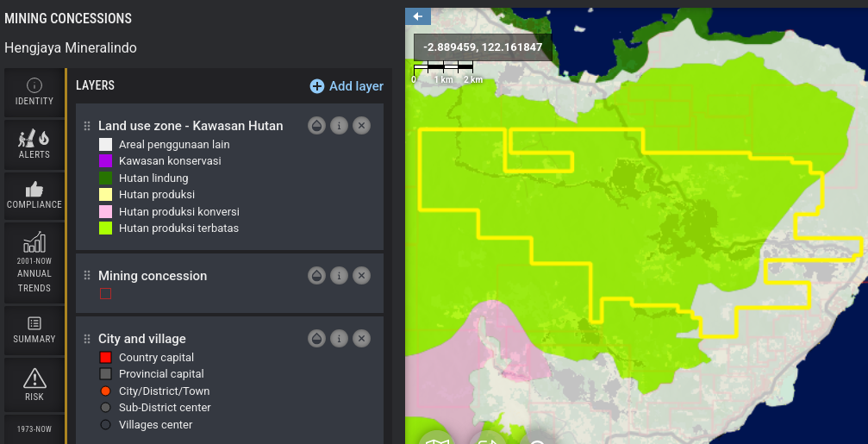Click the Hengjaya Mineralindo concession name
This screenshot has width=868, height=444.
71,48
